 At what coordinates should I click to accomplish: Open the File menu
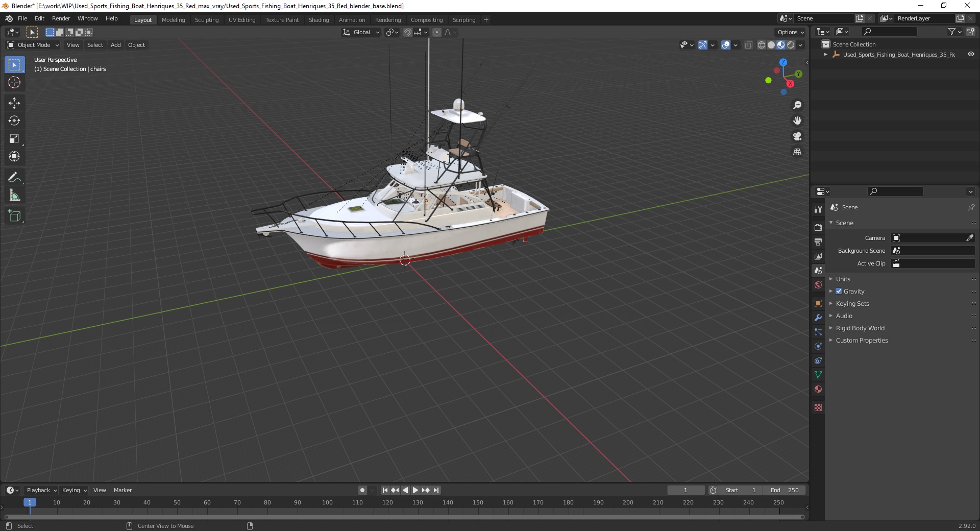(x=22, y=18)
